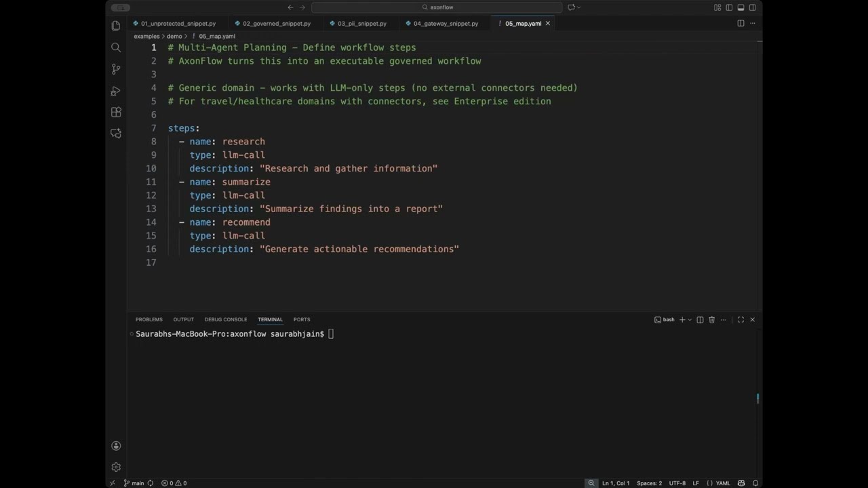Click the "Summarize findings into a report" string
Screen dimensions: 868x488
coord(351,209)
